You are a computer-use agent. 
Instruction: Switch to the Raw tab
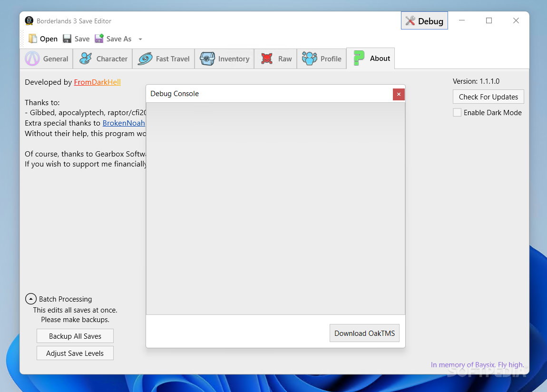[275, 59]
